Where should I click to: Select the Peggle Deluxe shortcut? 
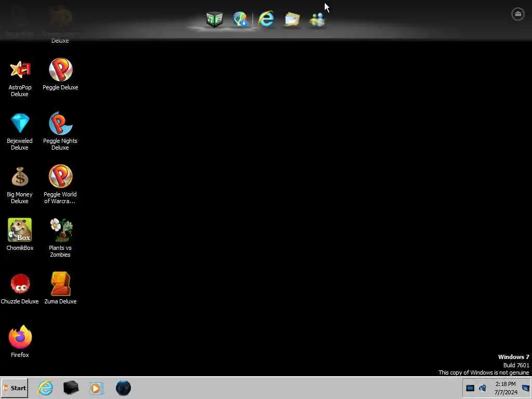click(x=60, y=70)
